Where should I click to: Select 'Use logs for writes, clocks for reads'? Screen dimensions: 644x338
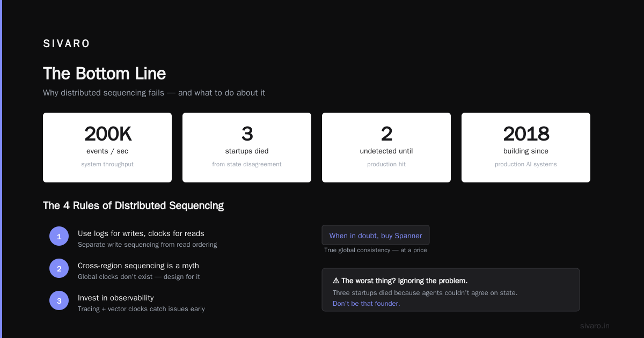141,233
